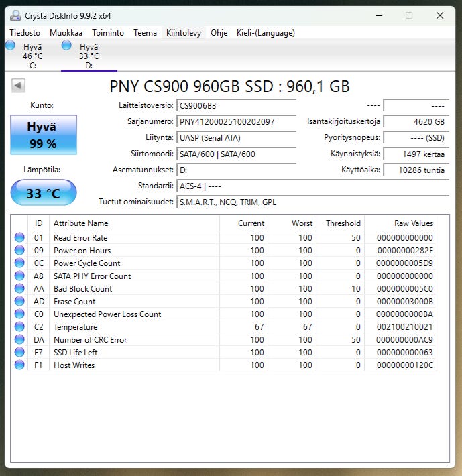This screenshot has height=476, width=462.
Task: Open the Kiintolevy menu
Action: (184, 33)
